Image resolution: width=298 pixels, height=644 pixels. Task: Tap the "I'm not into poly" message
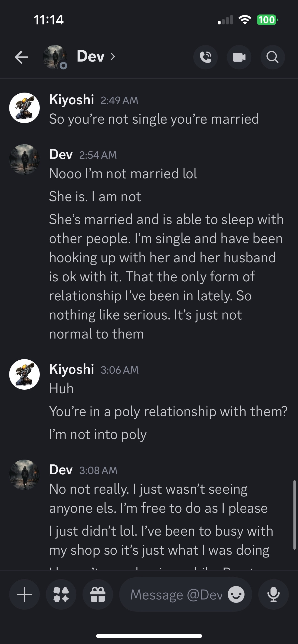[x=98, y=434]
